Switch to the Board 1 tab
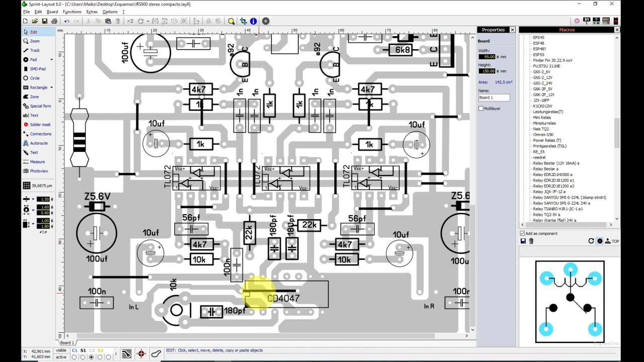The height and width of the screenshot is (362, 644). pyautogui.click(x=67, y=343)
